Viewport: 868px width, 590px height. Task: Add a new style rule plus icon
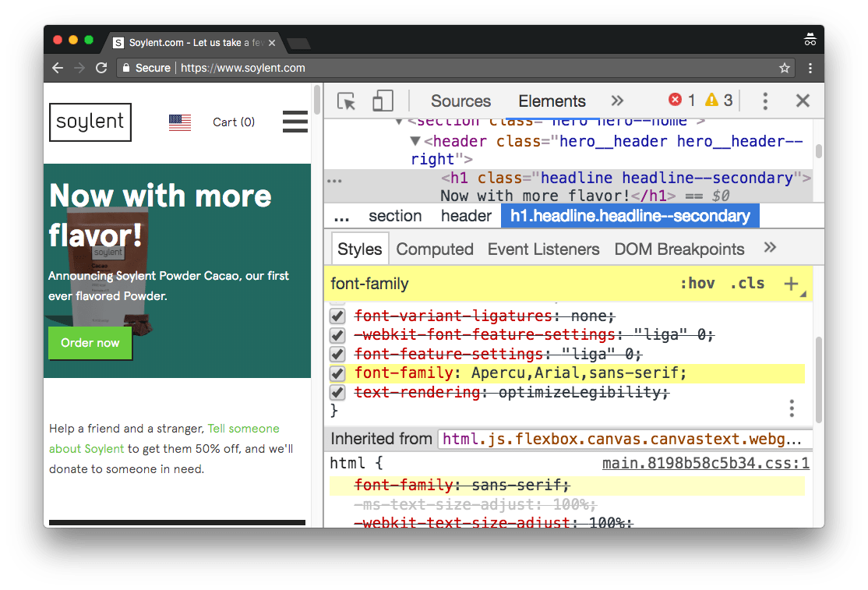791,284
